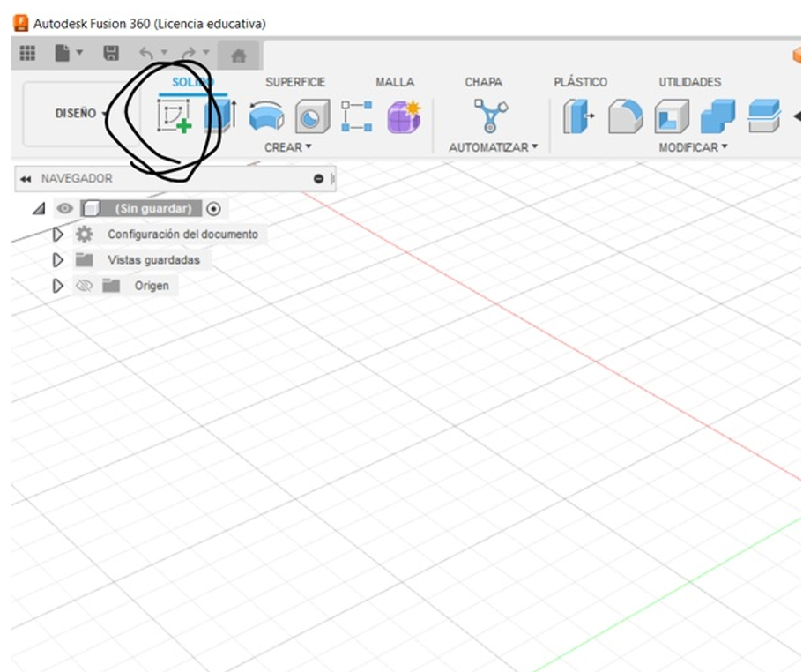The image size is (803, 672).
Task: Activate the (Sin guardar) component radio button
Action: (213, 209)
